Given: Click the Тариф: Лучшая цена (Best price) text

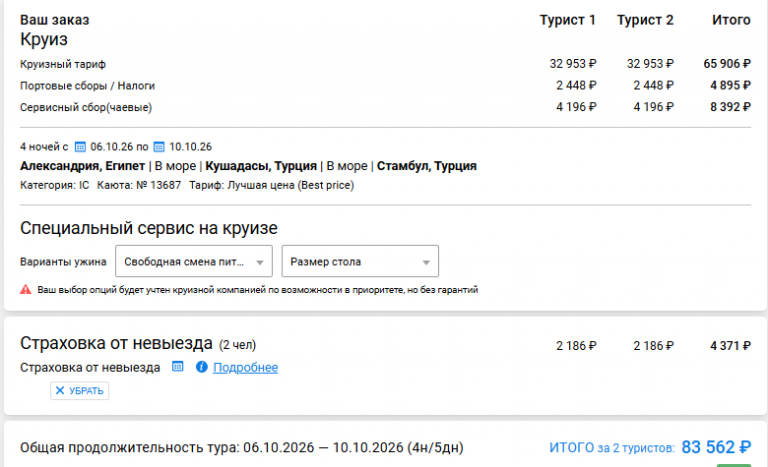Looking at the screenshot, I should coord(272,185).
